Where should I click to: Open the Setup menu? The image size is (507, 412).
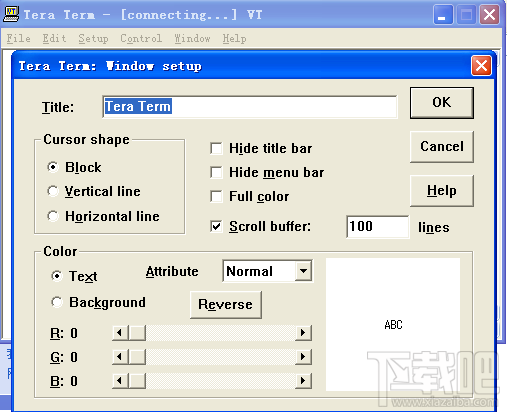(x=93, y=39)
